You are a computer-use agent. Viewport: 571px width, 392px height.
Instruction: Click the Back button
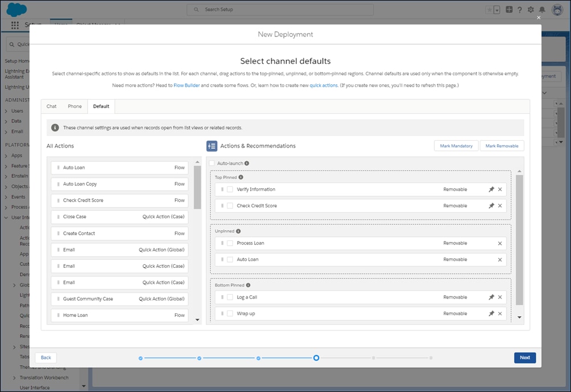(46, 357)
